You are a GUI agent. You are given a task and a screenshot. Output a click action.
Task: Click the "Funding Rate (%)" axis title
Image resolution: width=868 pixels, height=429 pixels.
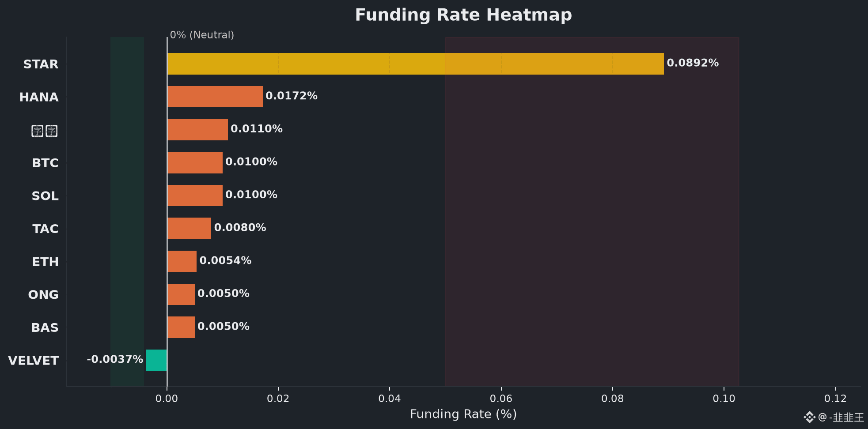(463, 414)
